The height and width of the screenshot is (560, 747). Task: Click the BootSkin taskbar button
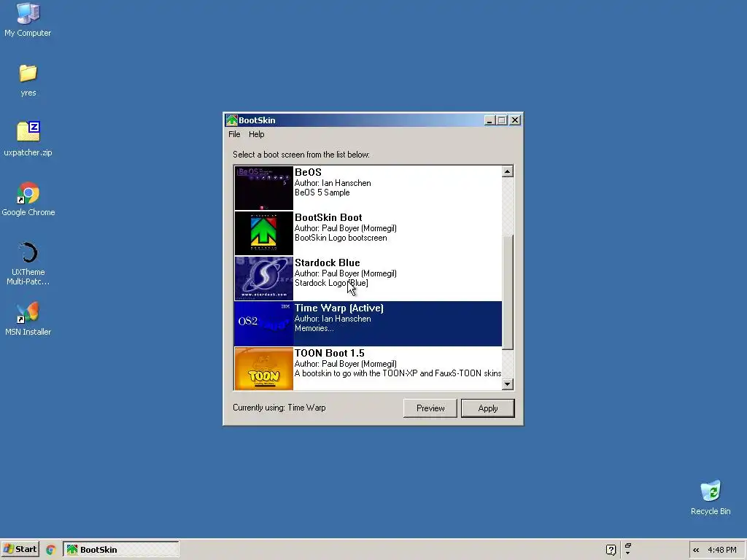(x=121, y=549)
